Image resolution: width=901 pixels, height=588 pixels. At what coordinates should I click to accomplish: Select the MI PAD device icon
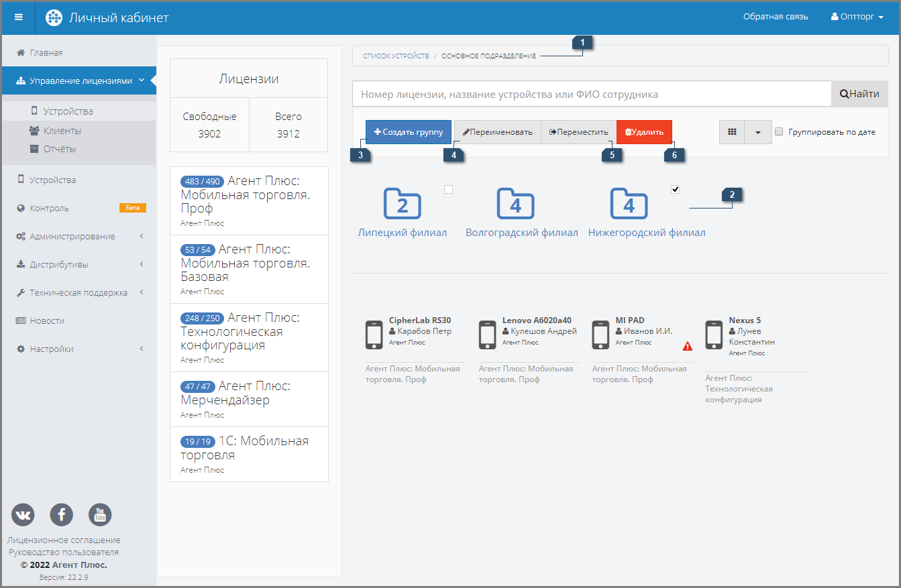point(601,335)
